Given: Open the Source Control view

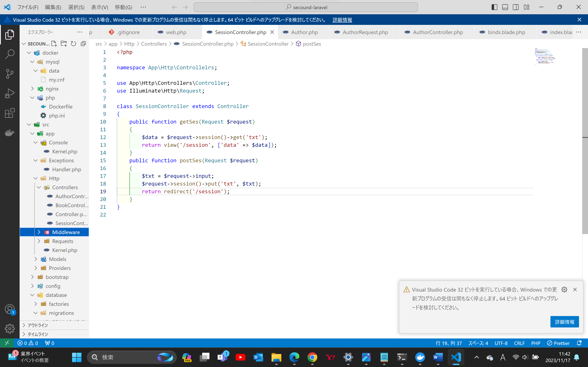Looking at the screenshot, I should click(10, 74).
